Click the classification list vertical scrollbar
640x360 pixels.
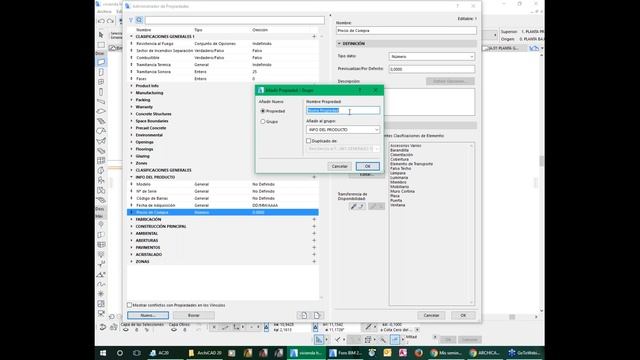coord(472,223)
